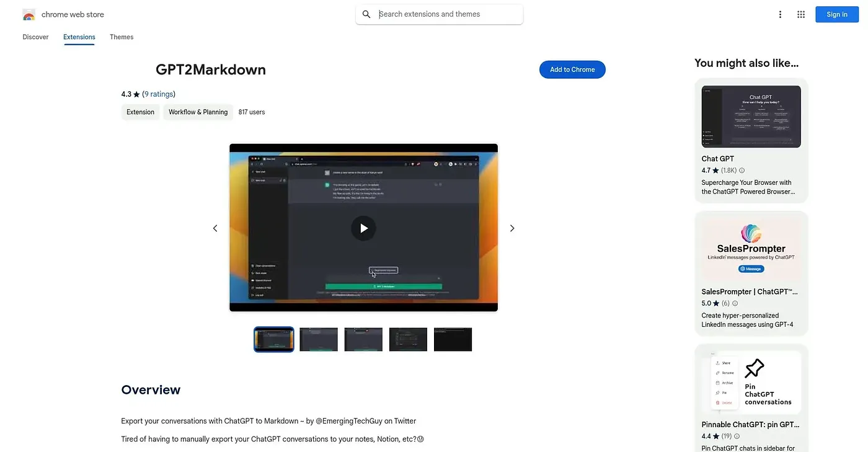Open the SalesPrompter recommendation banner image

(751, 250)
